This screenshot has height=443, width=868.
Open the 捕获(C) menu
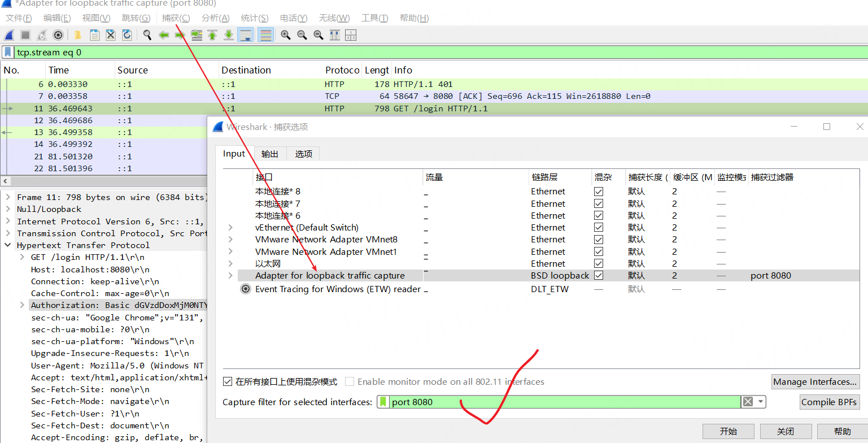tap(176, 18)
